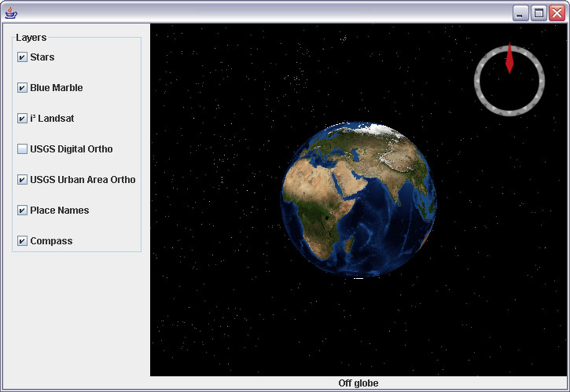Uncheck the Compass layer checkbox
Image resolution: width=570 pixels, height=392 pixels.
[22, 241]
